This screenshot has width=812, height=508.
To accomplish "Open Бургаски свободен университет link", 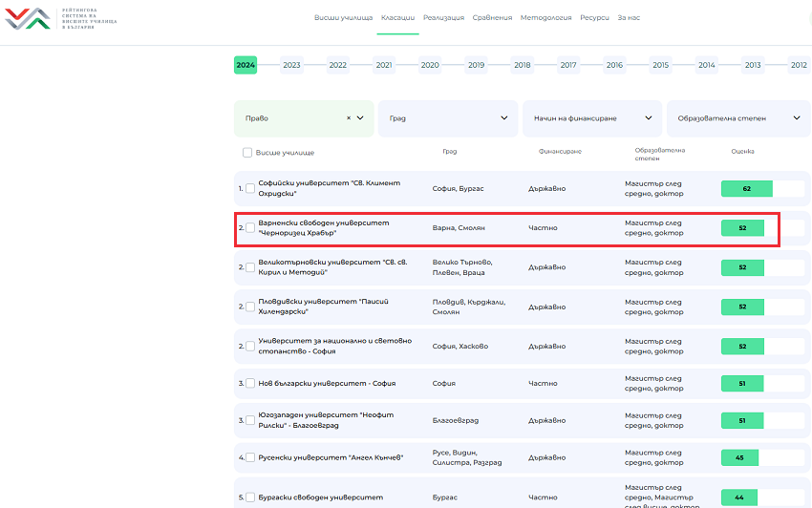I will click(321, 497).
